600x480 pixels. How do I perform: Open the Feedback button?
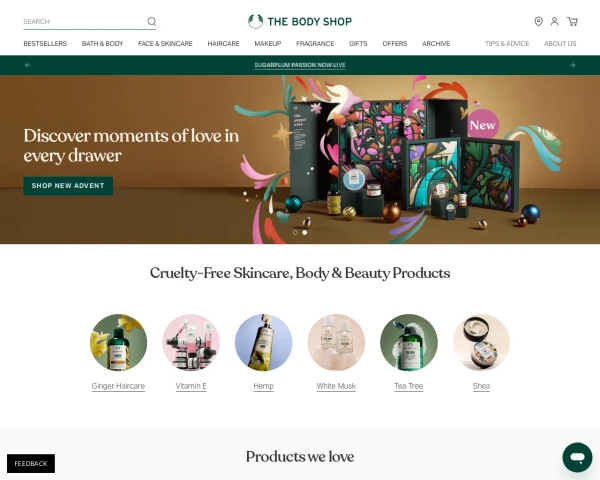coord(31,464)
